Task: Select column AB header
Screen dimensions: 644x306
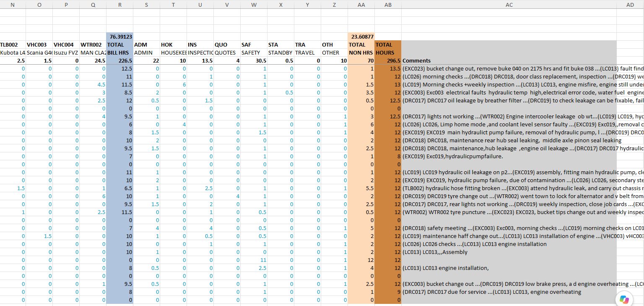Action: pos(388,4)
